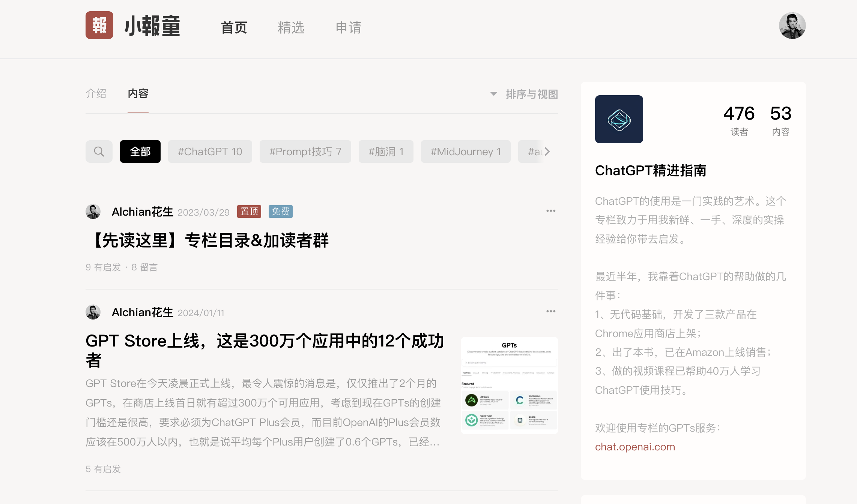Click the search magnifier icon

click(99, 151)
